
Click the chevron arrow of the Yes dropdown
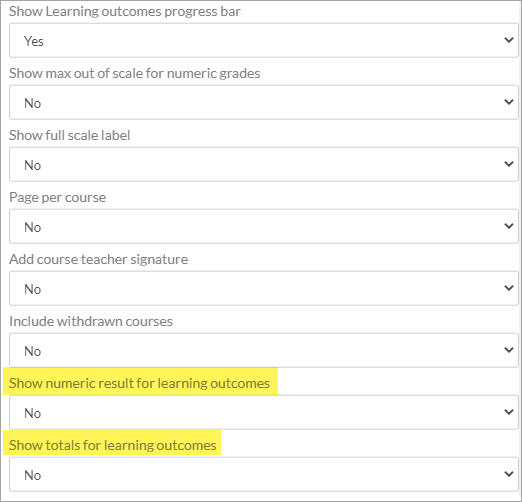[x=509, y=40]
